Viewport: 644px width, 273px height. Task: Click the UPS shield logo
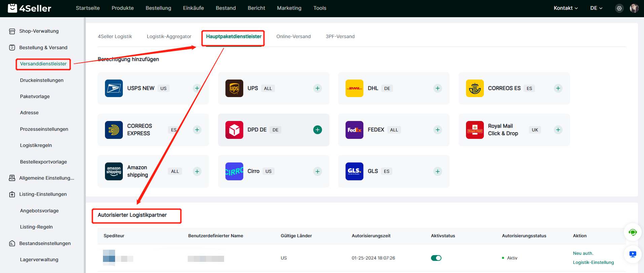click(x=234, y=88)
